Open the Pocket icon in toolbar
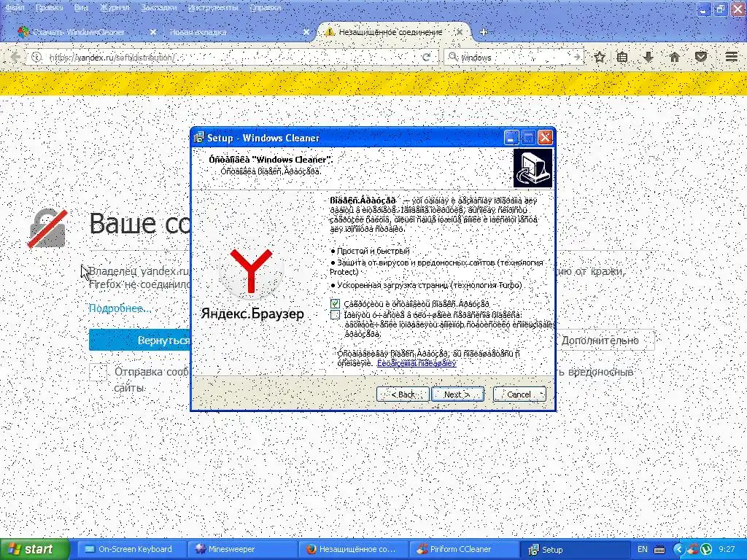The height and width of the screenshot is (560, 747). pos(701,57)
